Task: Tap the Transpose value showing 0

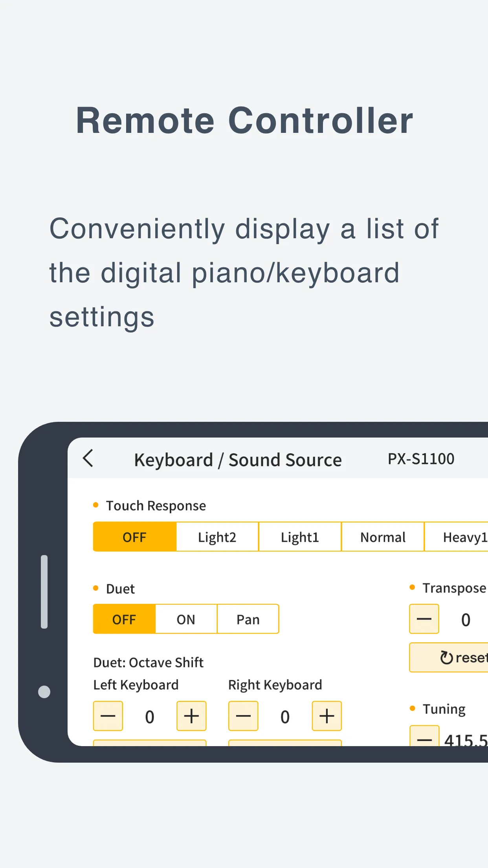Action: [465, 619]
